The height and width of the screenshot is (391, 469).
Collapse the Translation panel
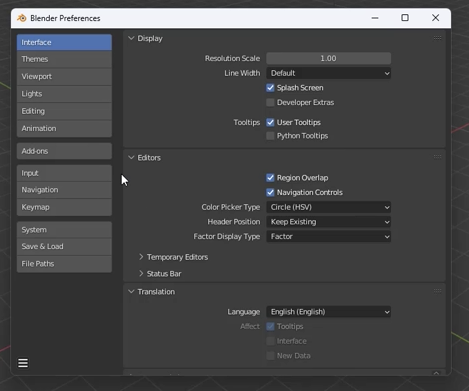tap(131, 291)
